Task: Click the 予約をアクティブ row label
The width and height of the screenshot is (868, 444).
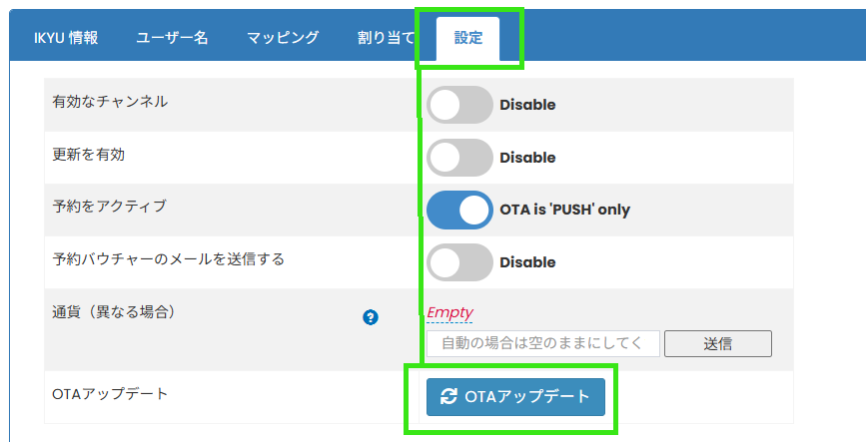Action: point(109,207)
